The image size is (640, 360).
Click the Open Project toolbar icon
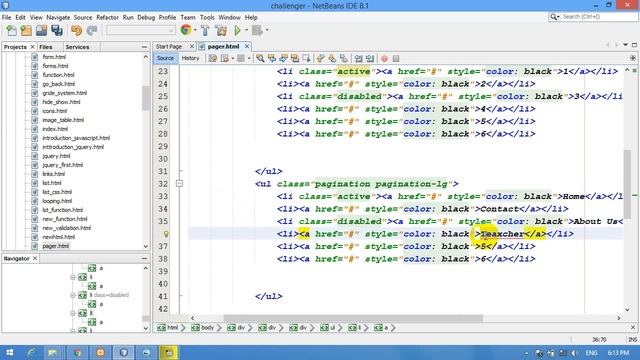[41, 30]
